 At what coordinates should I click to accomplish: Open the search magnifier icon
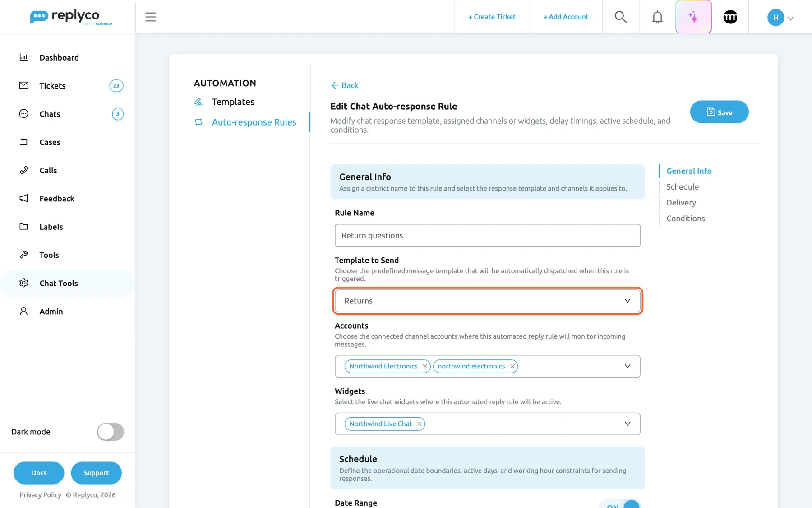(621, 17)
